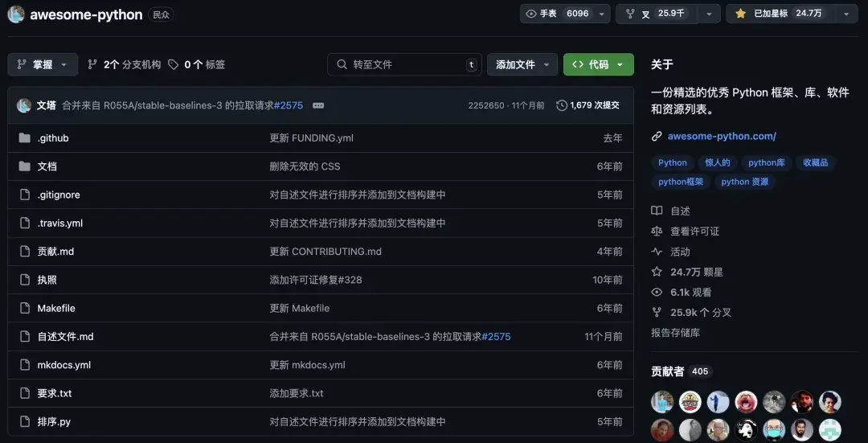Open commit hash 2252650
Image resolution: width=868 pixels, height=443 pixels.
[x=486, y=105]
